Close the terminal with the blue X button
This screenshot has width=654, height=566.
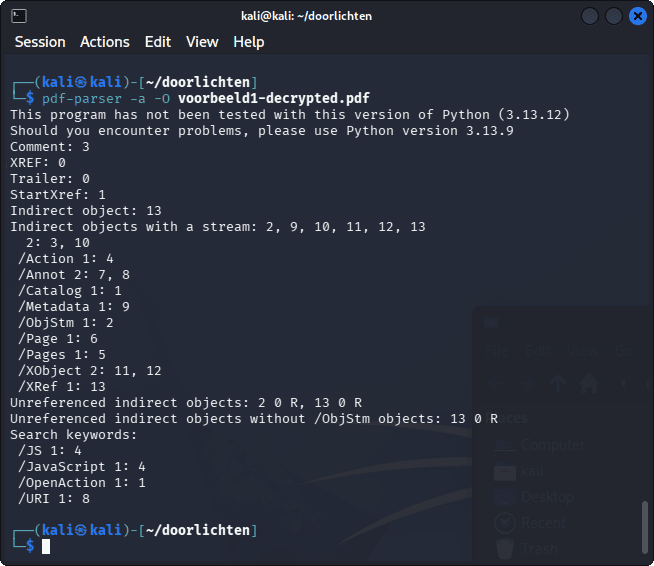click(x=637, y=16)
